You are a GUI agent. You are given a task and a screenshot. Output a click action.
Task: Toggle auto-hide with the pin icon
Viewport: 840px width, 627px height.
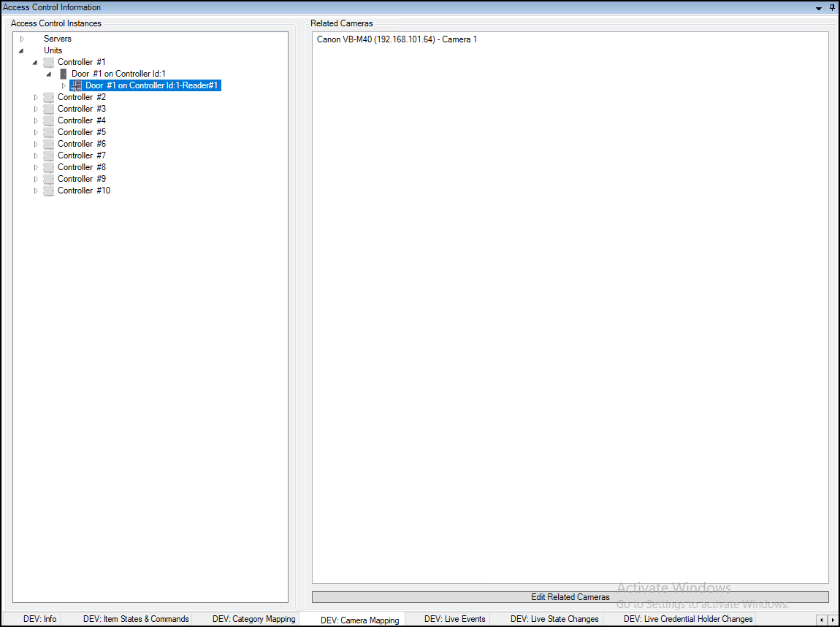pyautogui.click(x=832, y=7)
